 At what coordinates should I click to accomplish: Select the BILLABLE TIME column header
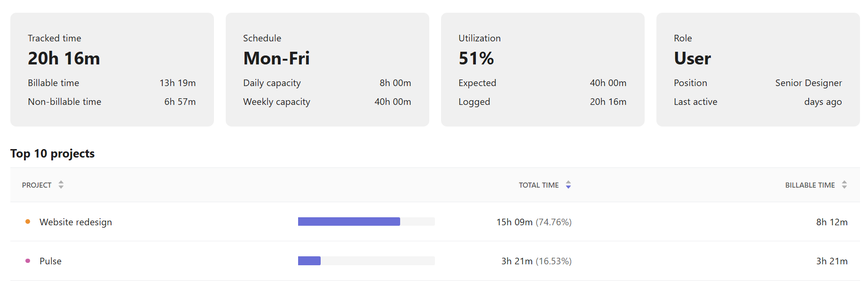click(810, 185)
